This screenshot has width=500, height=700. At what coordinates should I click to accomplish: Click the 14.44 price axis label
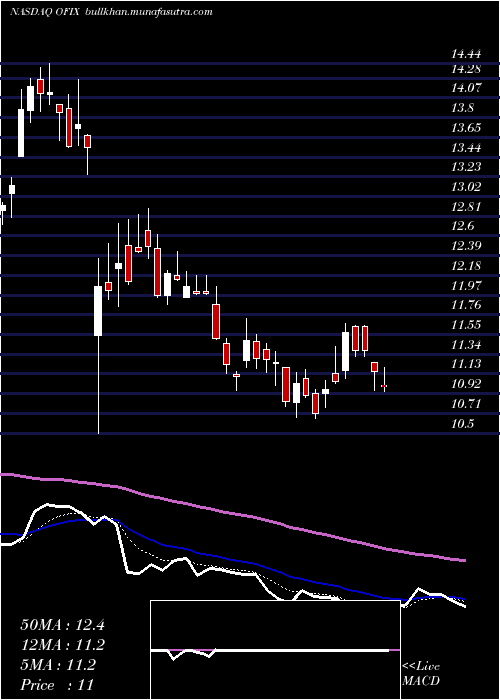[466, 54]
